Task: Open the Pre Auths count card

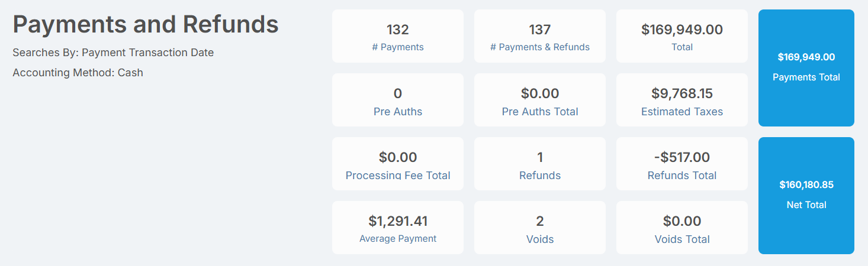Action: pyautogui.click(x=398, y=100)
